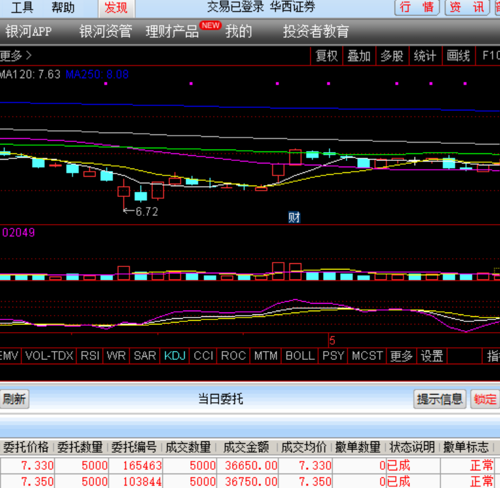Toggle 叠加 overlay mode

(x=359, y=56)
